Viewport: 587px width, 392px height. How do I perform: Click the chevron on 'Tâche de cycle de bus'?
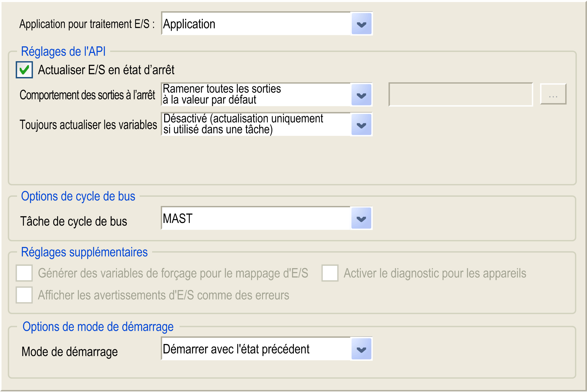click(362, 219)
